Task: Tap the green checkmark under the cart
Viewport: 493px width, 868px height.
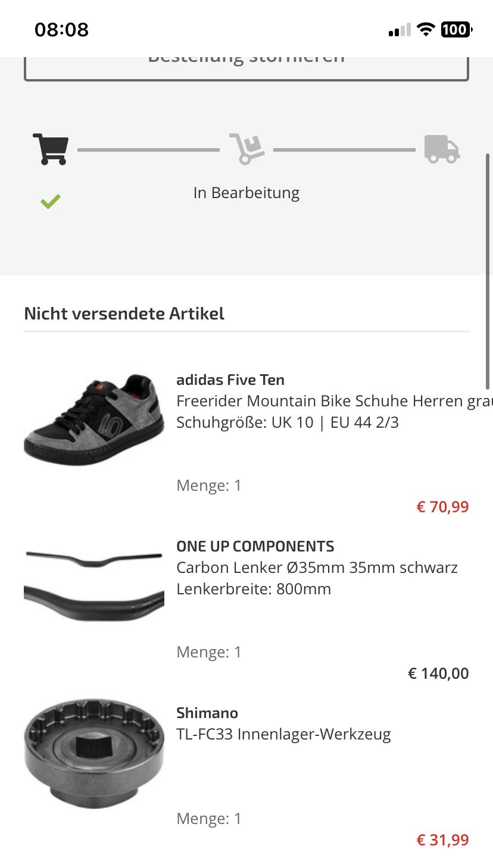Action: click(51, 202)
